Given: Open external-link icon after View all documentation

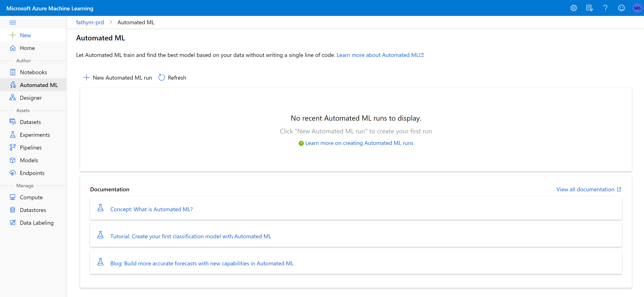Looking at the screenshot, I should tap(619, 189).
